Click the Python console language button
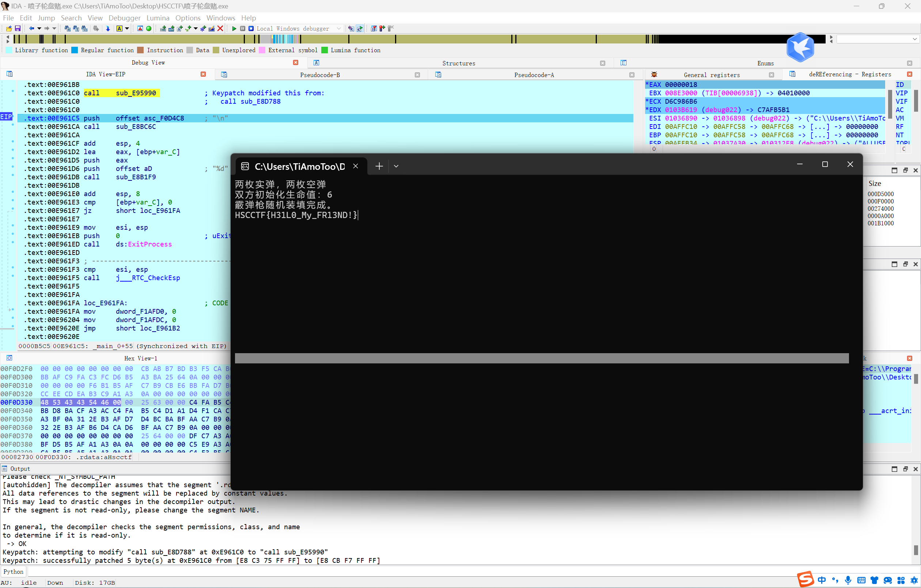 click(x=14, y=572)
